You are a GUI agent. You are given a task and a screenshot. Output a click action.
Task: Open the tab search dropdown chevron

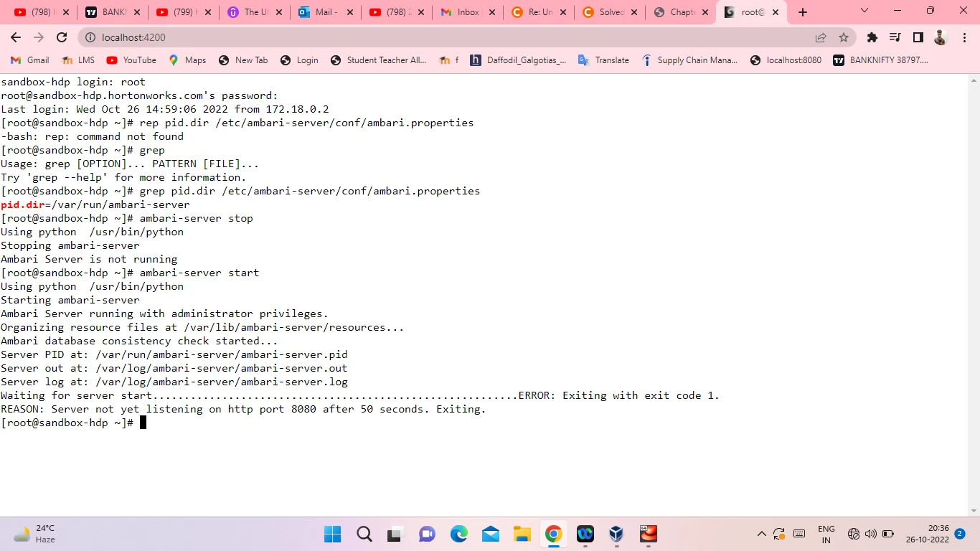[864, 11]
